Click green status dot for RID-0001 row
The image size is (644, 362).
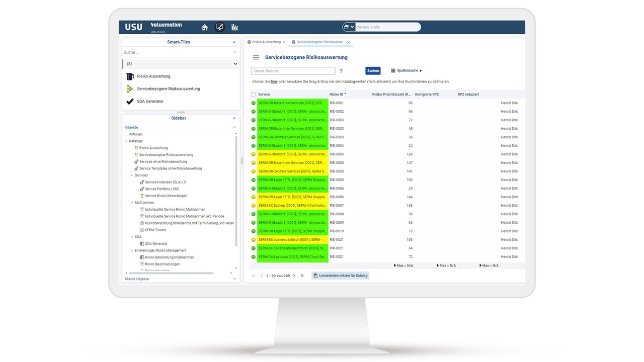click(254, 103)
